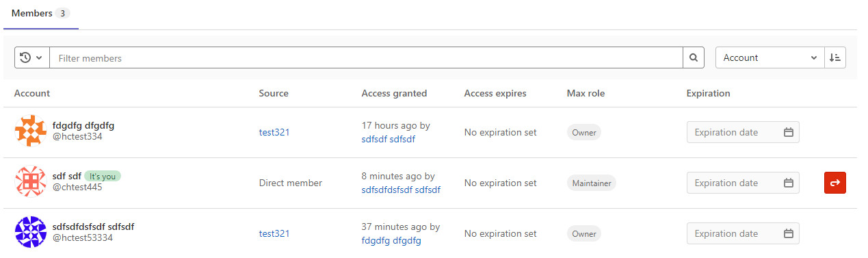Open fdgdfg dfgdfg granter link in last row

[391, 240]
